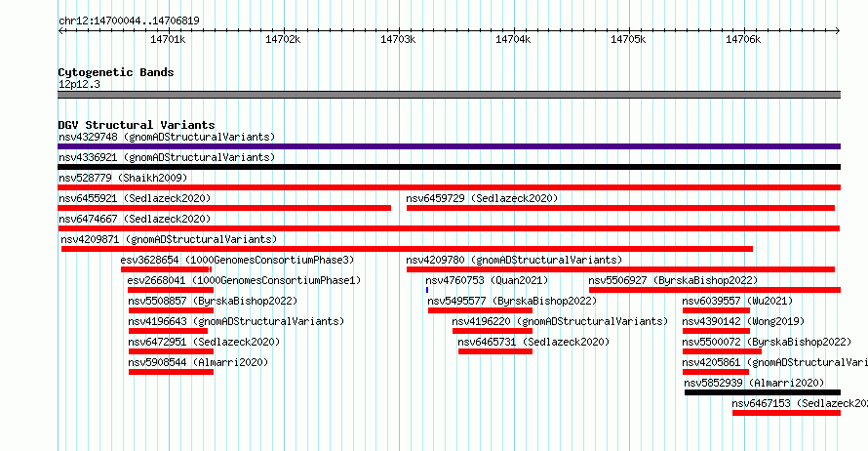The width and height of the screenshot is (868, 451).
Task: Click nsv6455921 (Sedlazeck2020) label
Action: (x=135, y=198)
